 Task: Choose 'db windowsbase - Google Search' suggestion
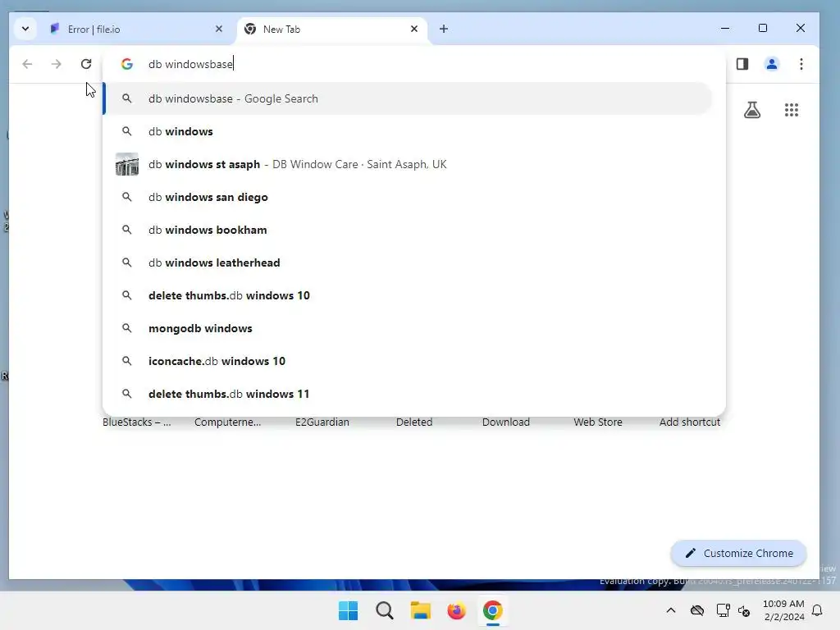pyautogui.click(x=409, y=98)
